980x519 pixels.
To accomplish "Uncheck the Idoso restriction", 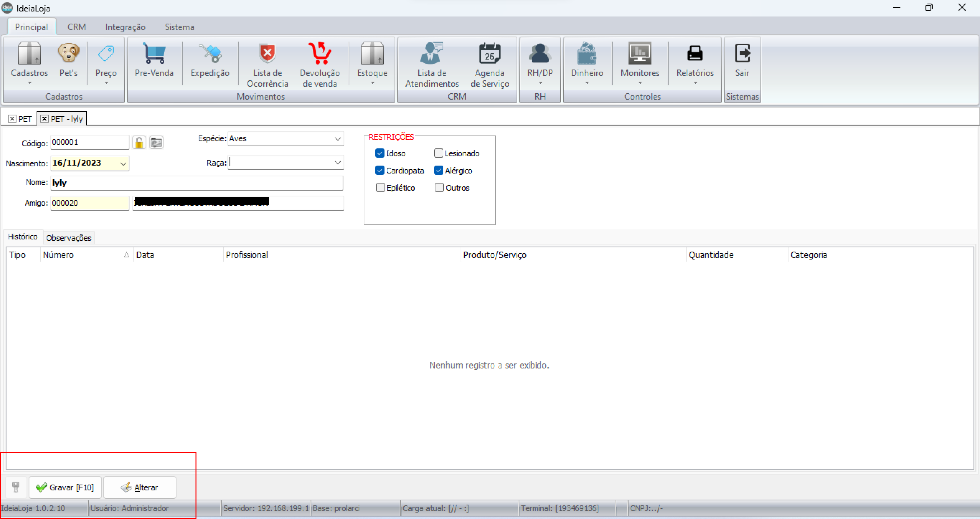I will pos(380,153).
